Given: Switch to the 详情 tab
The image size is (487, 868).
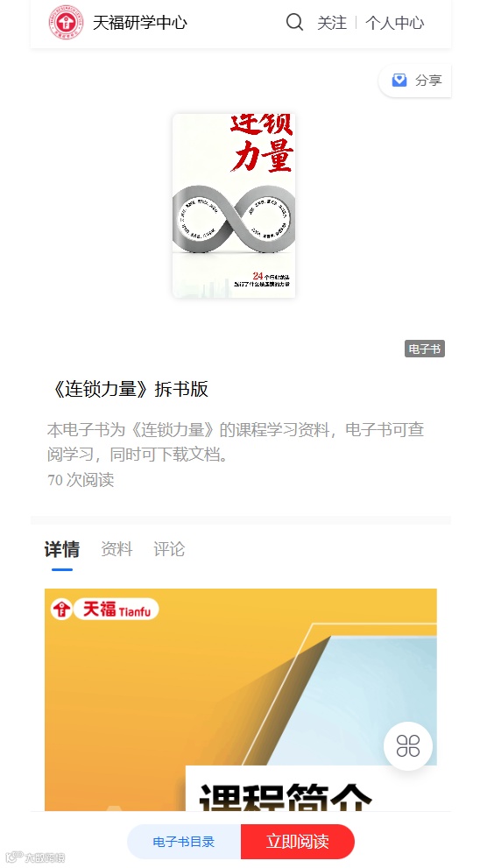Looking at the screenshot, I should 62,550.
